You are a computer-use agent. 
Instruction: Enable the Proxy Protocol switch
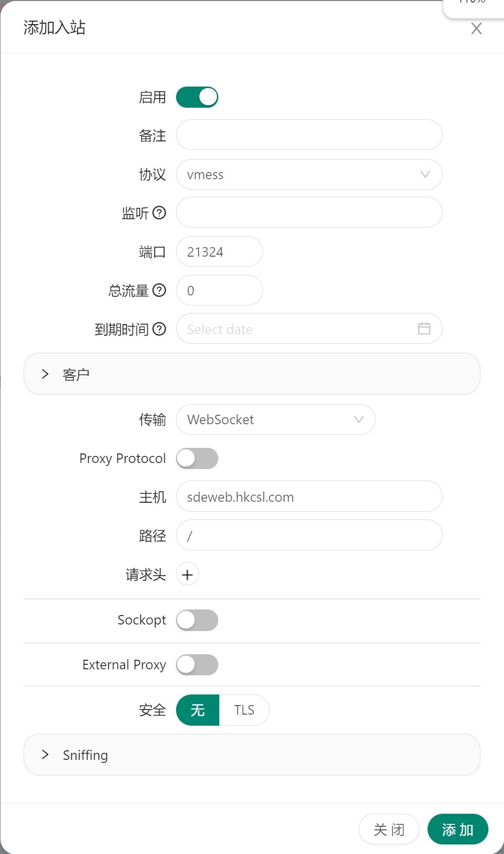tap(197, 458)
